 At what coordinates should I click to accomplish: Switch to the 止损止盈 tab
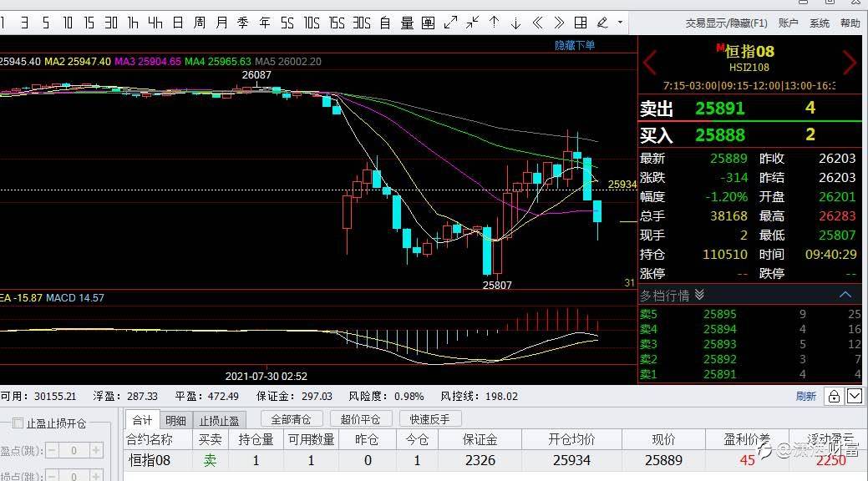tap(219, 421)
